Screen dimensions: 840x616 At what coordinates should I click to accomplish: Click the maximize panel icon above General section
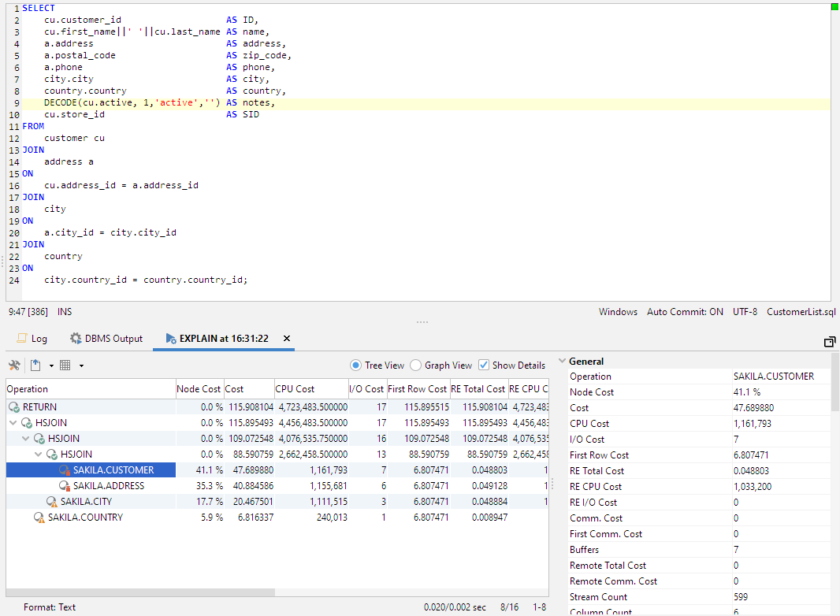830,342
